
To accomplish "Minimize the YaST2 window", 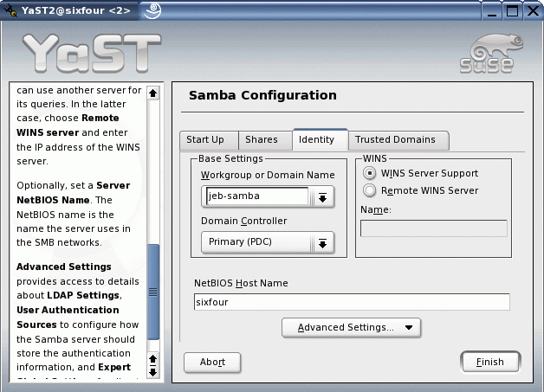I will pyautogui.click(x=492, y=11).
